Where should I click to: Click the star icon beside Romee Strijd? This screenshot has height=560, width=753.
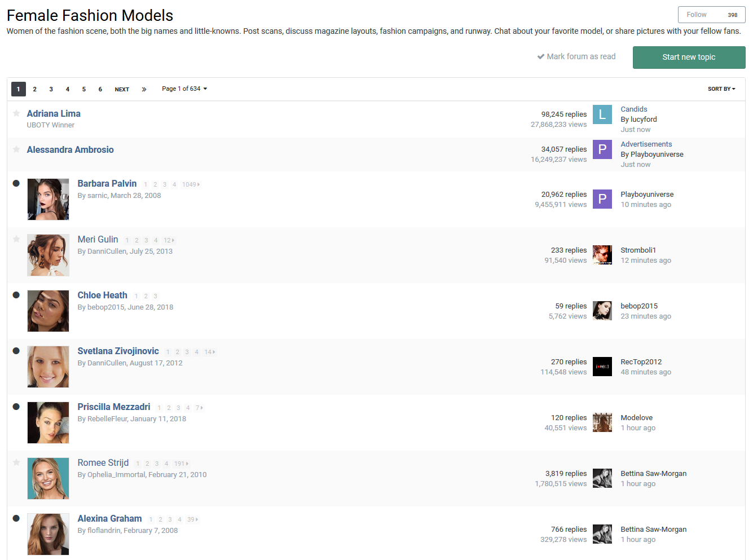click(x=16, y=462)
